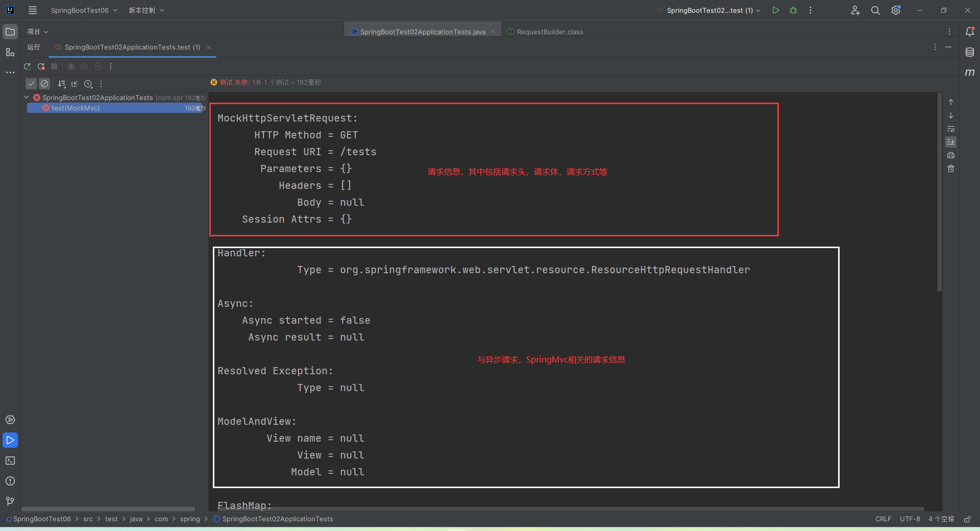Change indent setting 4 个空格
The image size is (980, 531).
941,519
